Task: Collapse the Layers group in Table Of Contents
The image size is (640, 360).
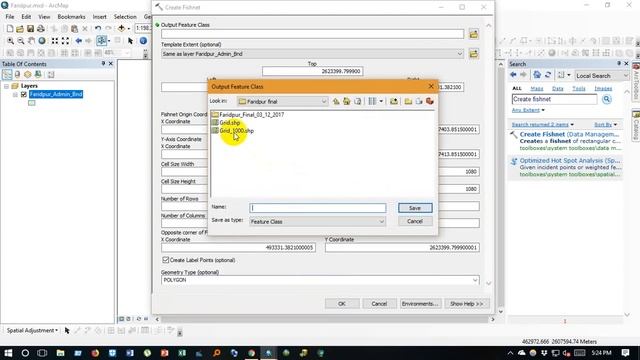Action: pyautogui.click(x=6, y=86)
